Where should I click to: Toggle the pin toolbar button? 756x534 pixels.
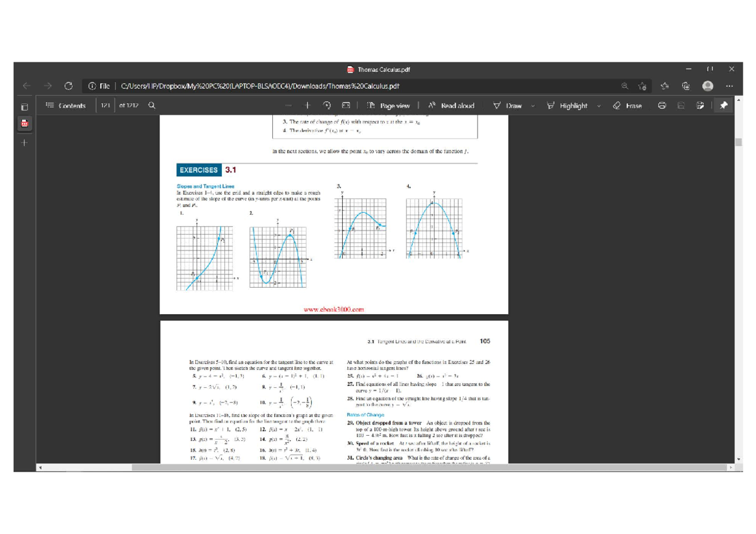point(723,106)
